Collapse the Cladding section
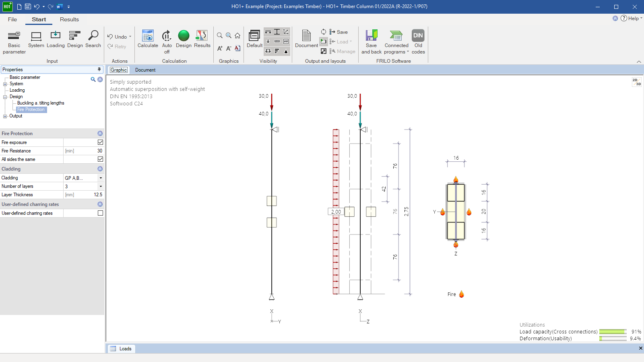The width and height of the screenshot is (644, 362). click(x=100, y=169)
